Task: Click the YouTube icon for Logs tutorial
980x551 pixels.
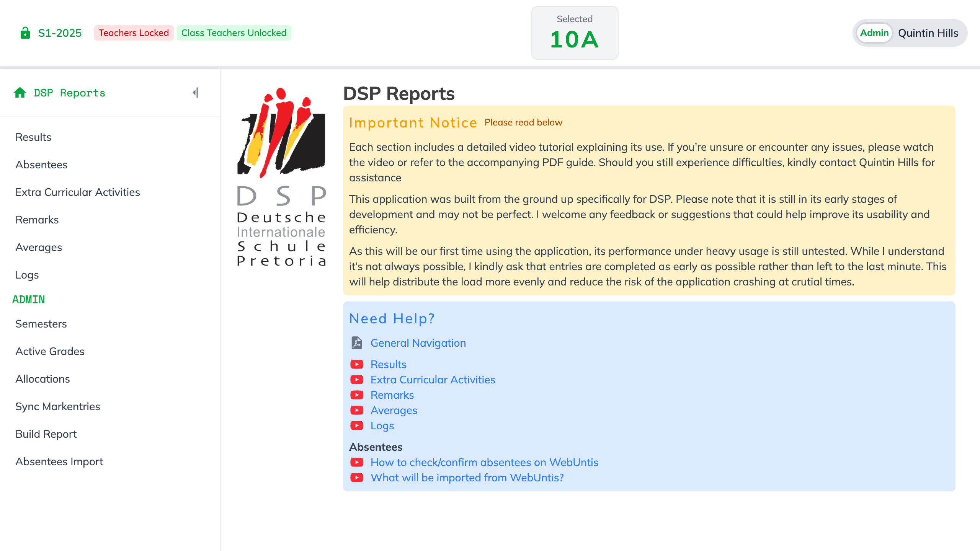Action: tap(357, 425)
